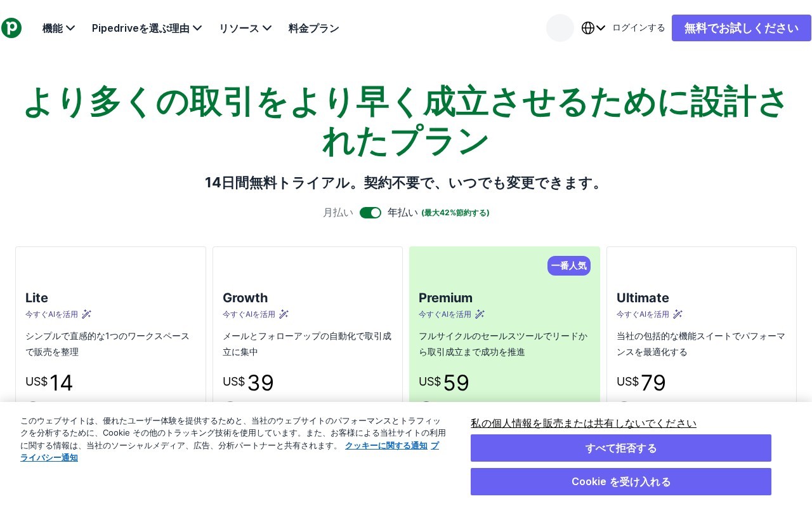The image size is (812, 508).
Task: Click the 一番人気 badge on the Premium plan
Action: click(x=569, y=265)
